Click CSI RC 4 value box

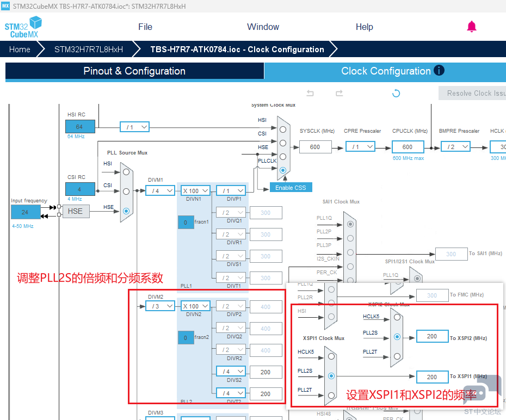80,189
